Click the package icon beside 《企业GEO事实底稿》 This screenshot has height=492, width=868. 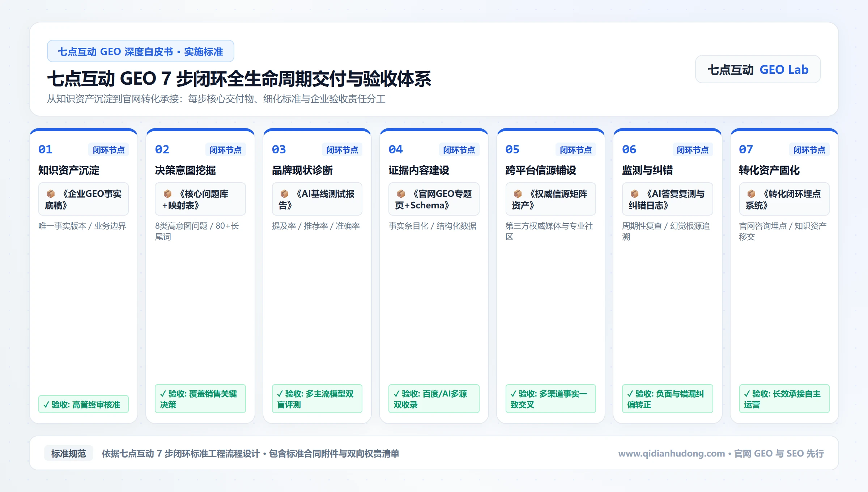[51, 194]
